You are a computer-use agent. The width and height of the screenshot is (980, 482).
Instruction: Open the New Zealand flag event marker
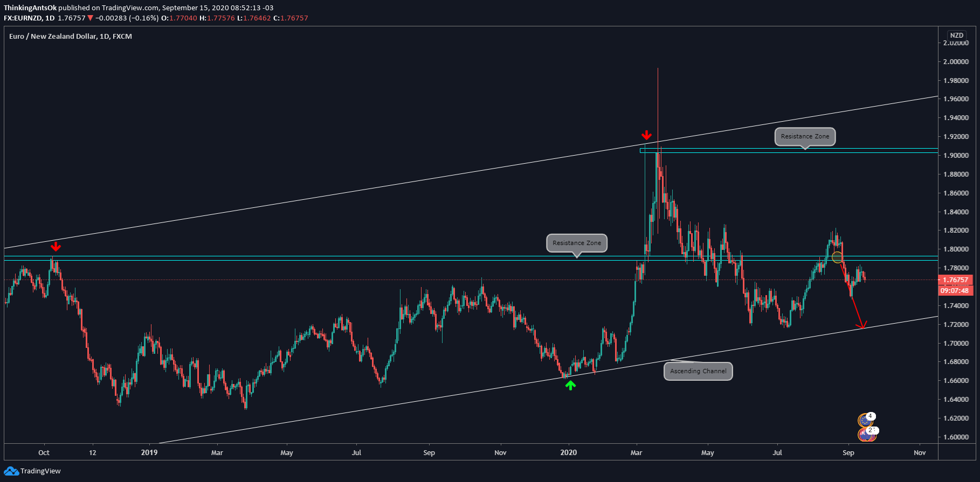pyautogui.click(x=865, y=435)
